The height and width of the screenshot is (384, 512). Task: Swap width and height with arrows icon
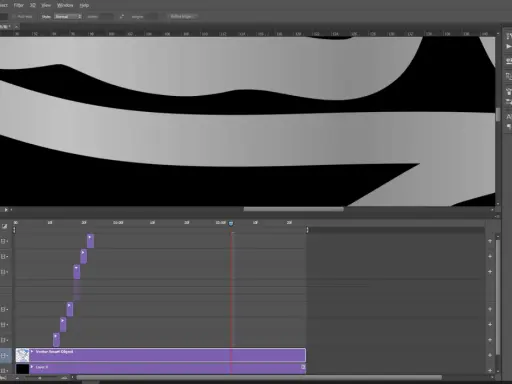click(x=122, y=16)
